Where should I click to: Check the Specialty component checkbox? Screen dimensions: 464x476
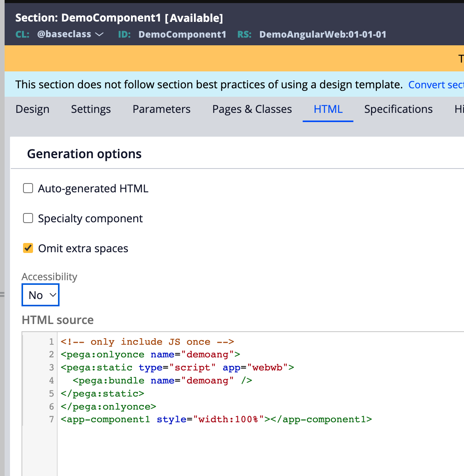(x=28, y=218)
